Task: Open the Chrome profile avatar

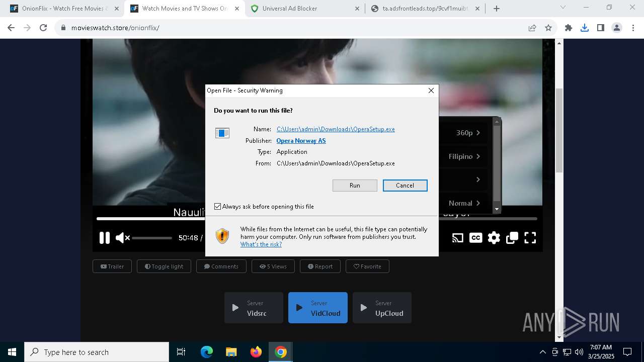Action: tap(617, 28)
